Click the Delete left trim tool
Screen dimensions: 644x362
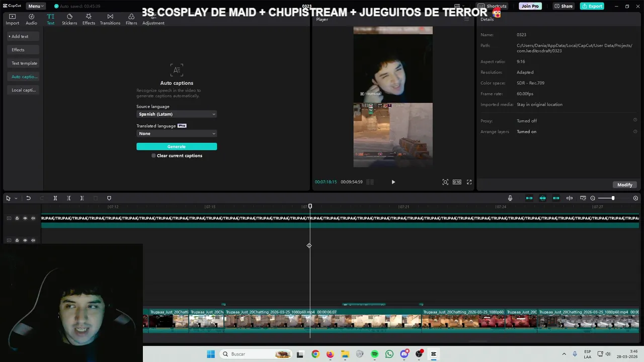tap(69, 198)
